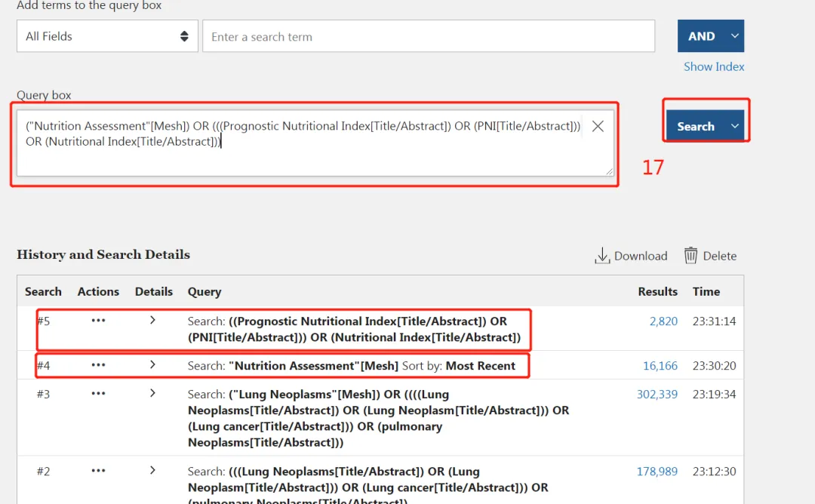815x504 pixels.
Task: Expand details chevron for search #5
Action: (x=152, y=320)
